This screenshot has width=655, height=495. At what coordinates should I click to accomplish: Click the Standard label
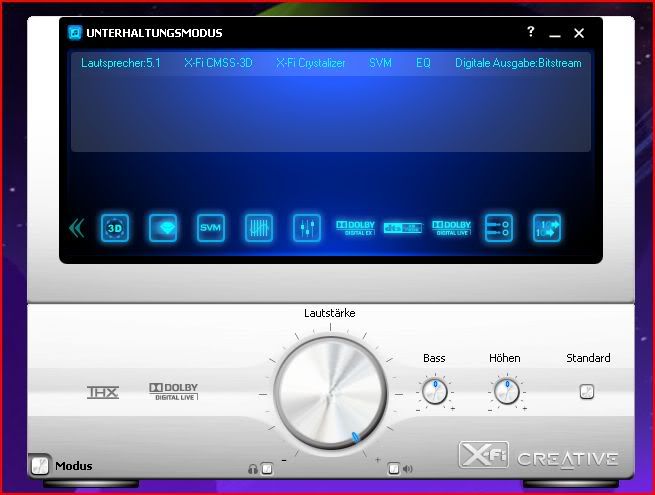coord(588,358)
